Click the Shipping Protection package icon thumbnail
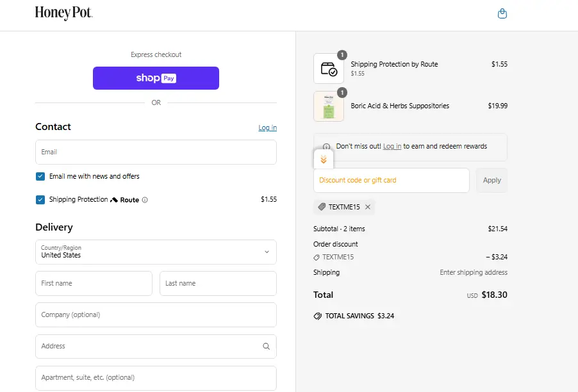The height and width of the screenshot is (392, 578). pos(329,69)
